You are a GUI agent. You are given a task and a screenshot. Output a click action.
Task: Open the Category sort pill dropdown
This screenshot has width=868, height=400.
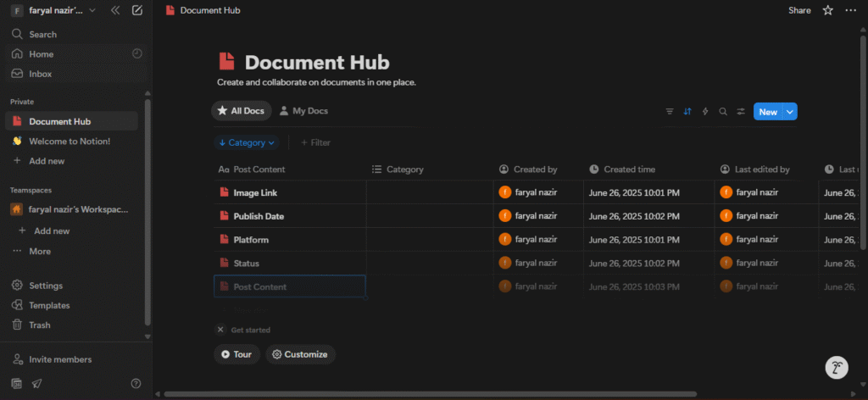(x=247, y=142)
